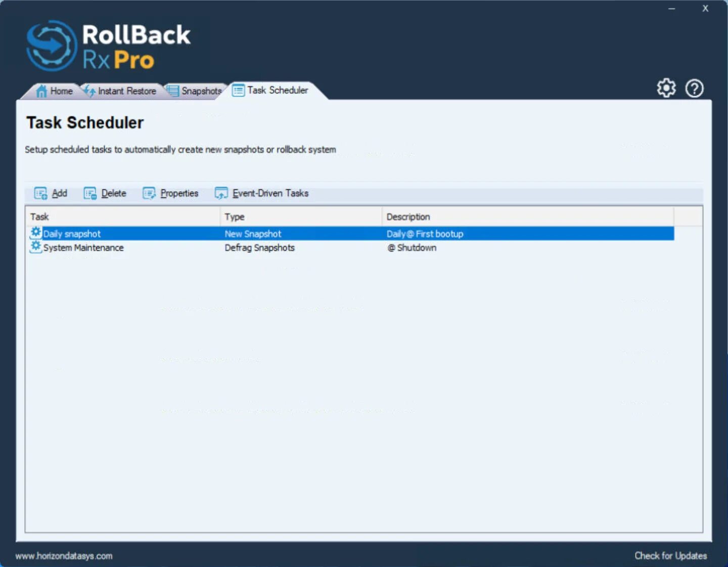
Task: Click the RollBack Rx Pro logo
Action: (108, 46)
